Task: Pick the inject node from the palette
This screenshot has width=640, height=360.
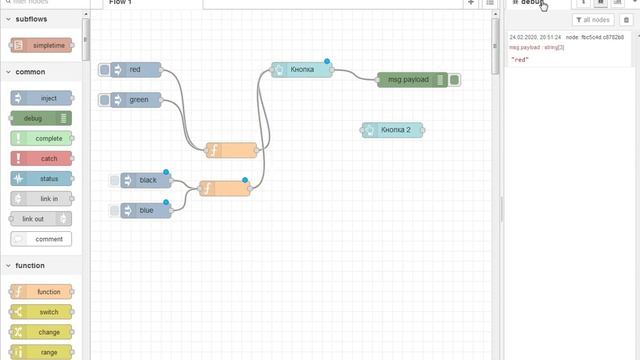Action: pyautogui.click(x=41, y=98)
